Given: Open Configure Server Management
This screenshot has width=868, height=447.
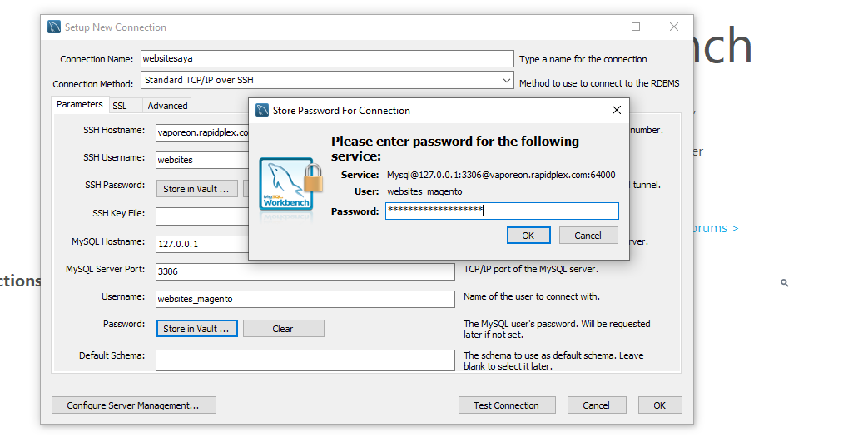Looking at the screenshot, I should tap(133, 405).
